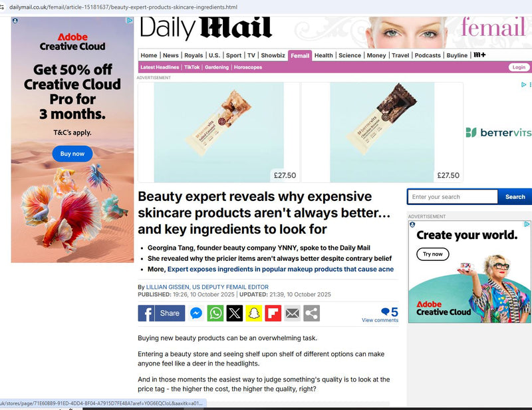Share the article on Facebook
The image size is (532, 410).
tap(161, 313)
